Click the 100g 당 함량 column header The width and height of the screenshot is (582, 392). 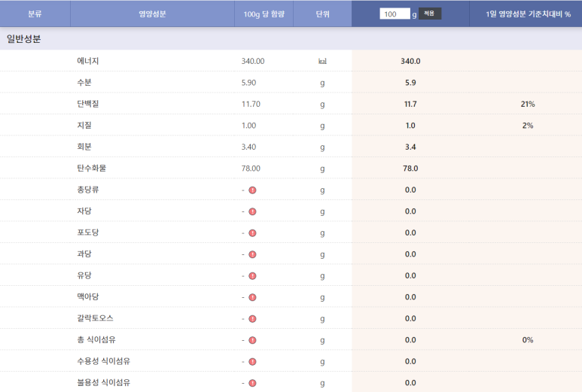point(264,14)
